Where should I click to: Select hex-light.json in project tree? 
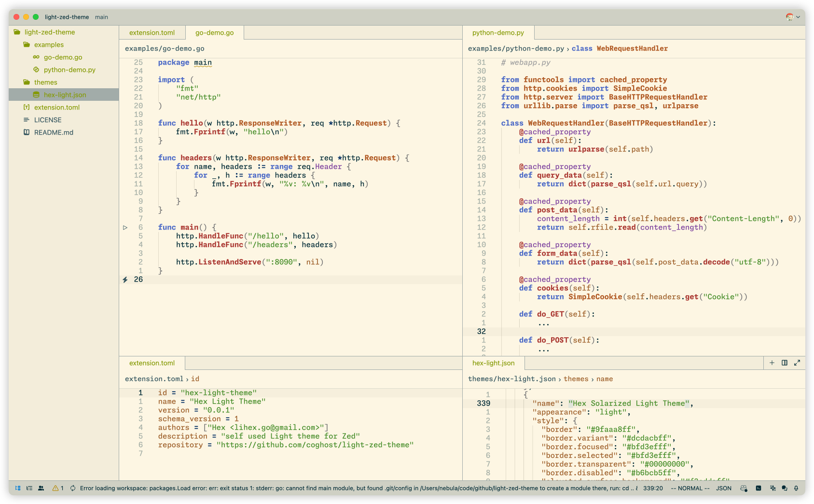coord(64,95)
